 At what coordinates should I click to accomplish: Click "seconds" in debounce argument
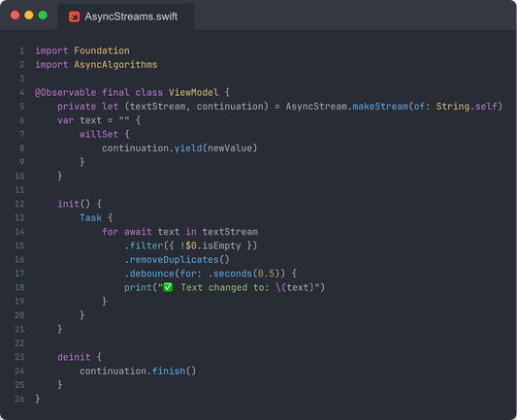[x=233, y=274]
